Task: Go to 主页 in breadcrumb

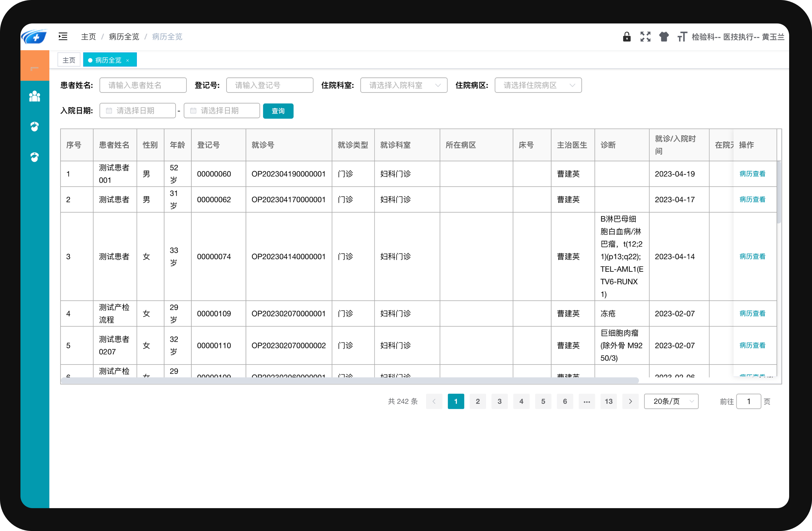Action: point(89,36)
